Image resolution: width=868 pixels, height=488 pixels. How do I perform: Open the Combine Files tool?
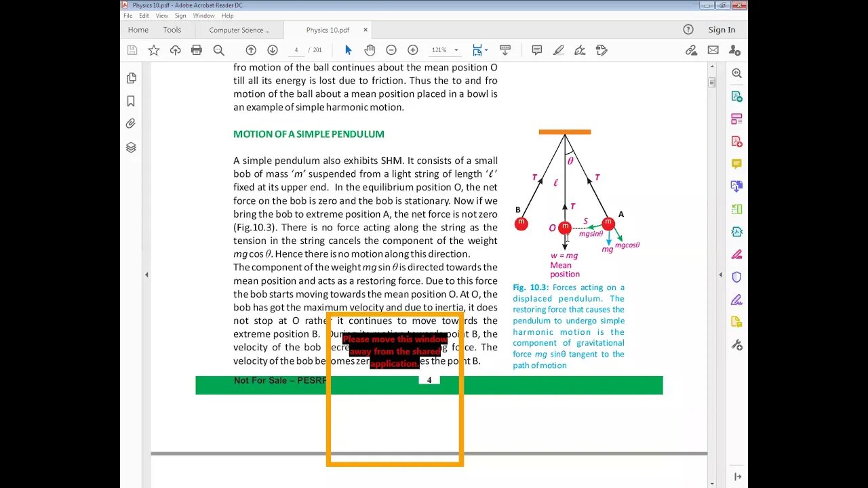coord(736,186)
